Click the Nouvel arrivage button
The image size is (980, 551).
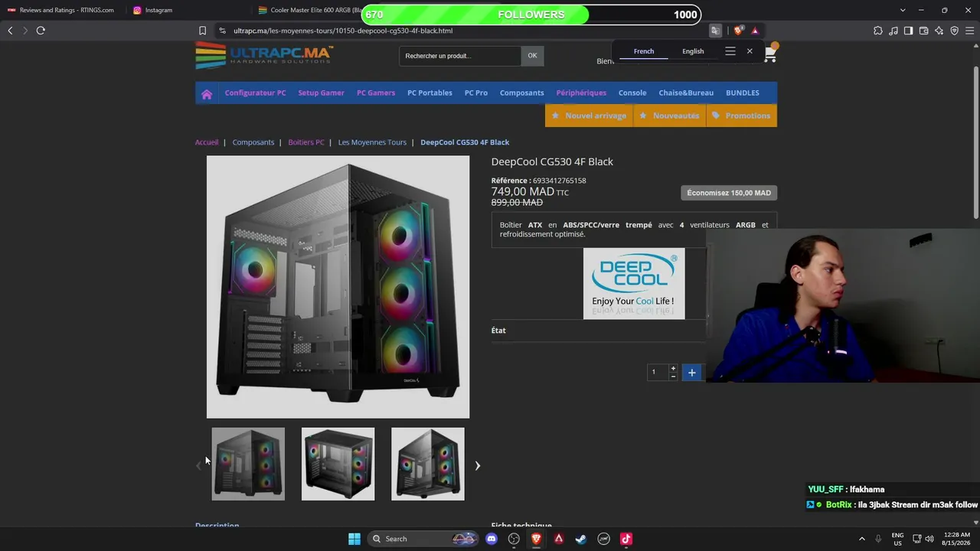588,116
